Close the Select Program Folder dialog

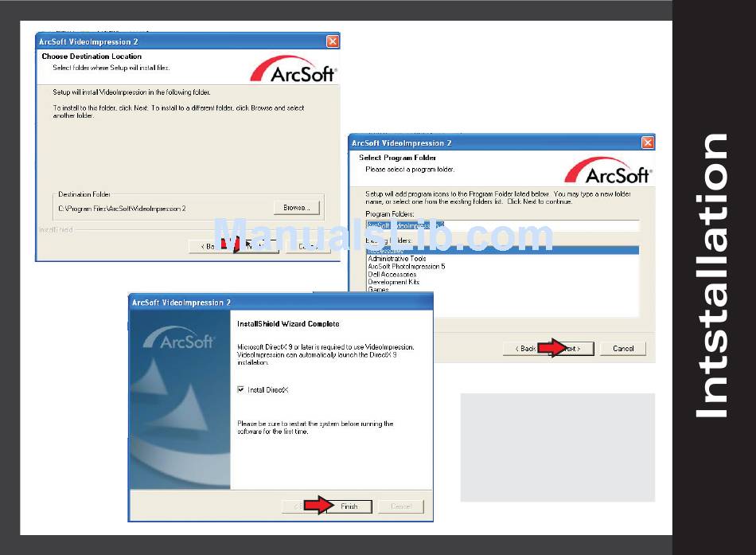(x=648, y=143)
